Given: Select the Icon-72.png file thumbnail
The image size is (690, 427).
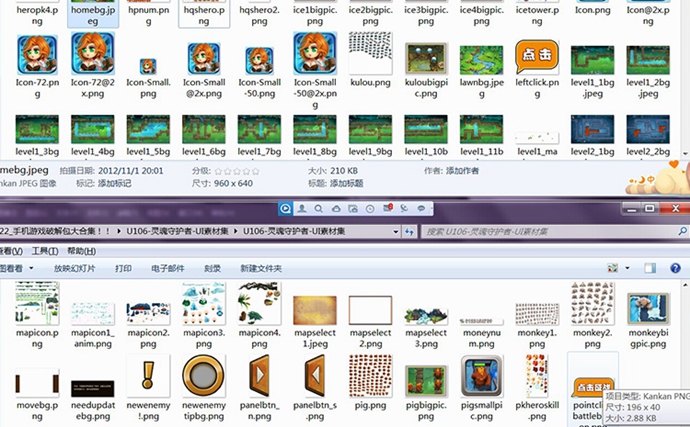Looking at the screenshot, I should (37, 54).
